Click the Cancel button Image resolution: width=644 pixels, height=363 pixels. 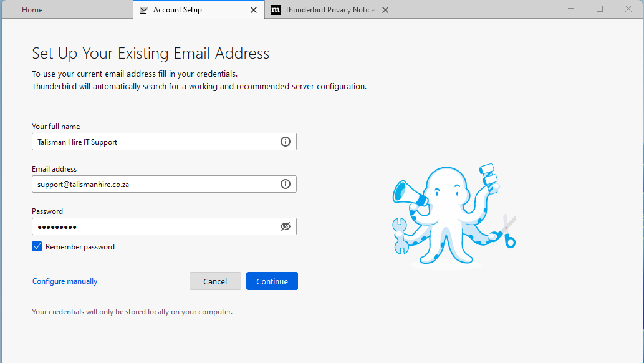click(215, 281)
